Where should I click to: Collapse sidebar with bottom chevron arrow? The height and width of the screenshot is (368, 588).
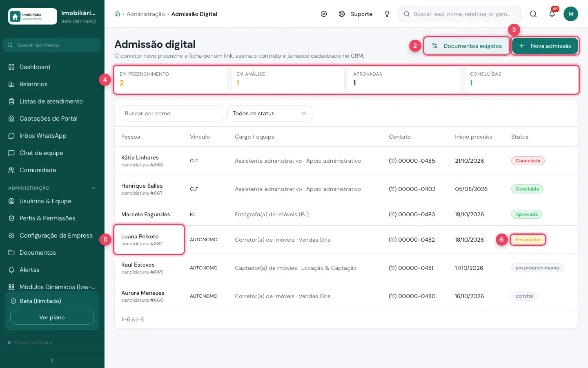click(x=52, y=360)
